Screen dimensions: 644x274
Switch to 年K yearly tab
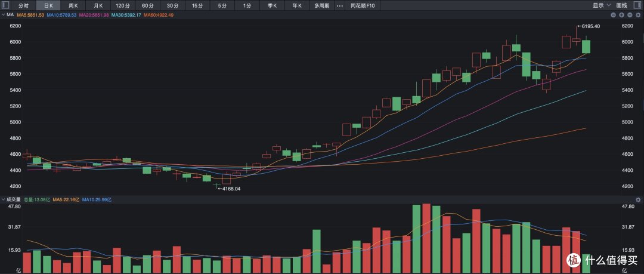[x=297, y=5]
